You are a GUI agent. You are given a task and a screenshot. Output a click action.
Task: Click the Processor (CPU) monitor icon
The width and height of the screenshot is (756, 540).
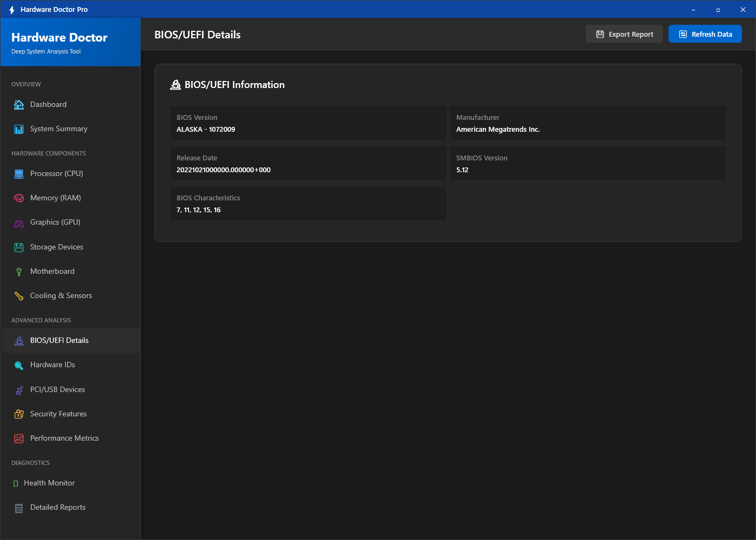click(x=19, y=174)
